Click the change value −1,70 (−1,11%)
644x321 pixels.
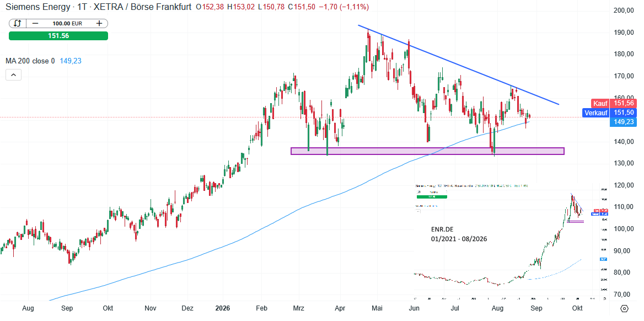pyautogui.click(x=344, y=7)
